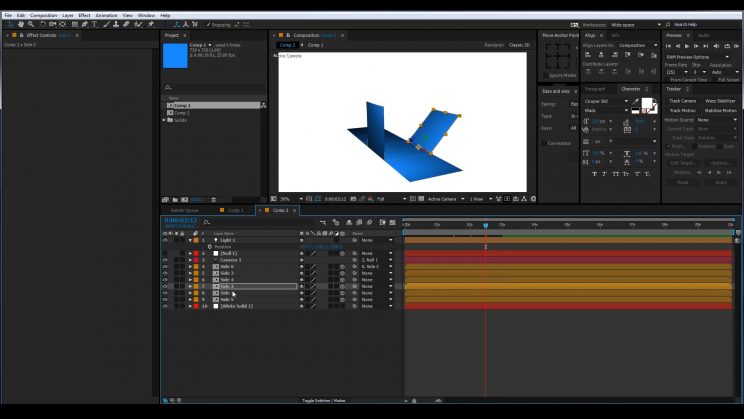This screenshot has height=419, width=744.
Task: Select the Brush tool
Action: tap(106, 24)
